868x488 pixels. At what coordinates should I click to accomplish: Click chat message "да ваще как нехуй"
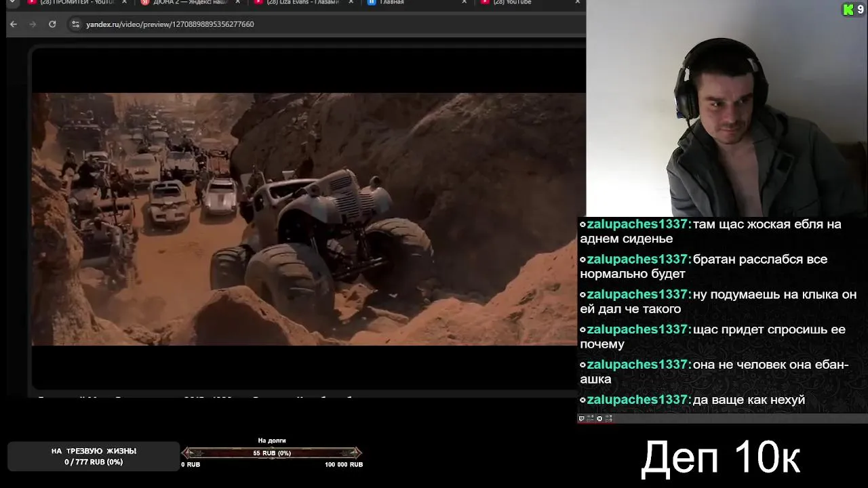coord(692,400)
